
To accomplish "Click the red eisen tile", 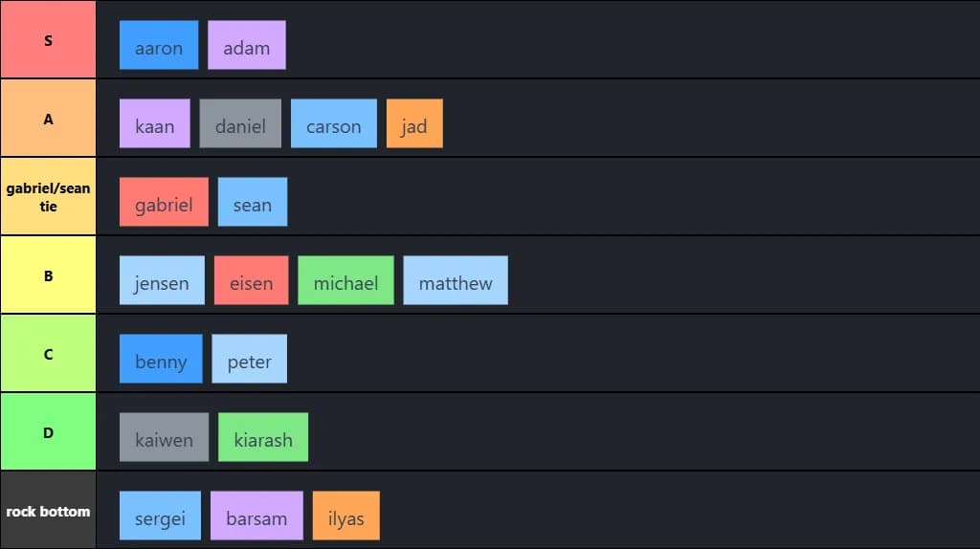I will (251, 280).
